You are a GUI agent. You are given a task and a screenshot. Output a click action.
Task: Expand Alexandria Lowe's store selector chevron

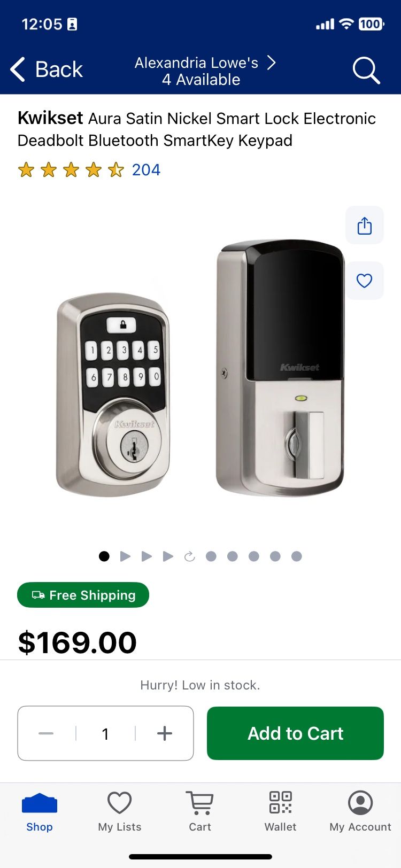(x=272, y=63)
